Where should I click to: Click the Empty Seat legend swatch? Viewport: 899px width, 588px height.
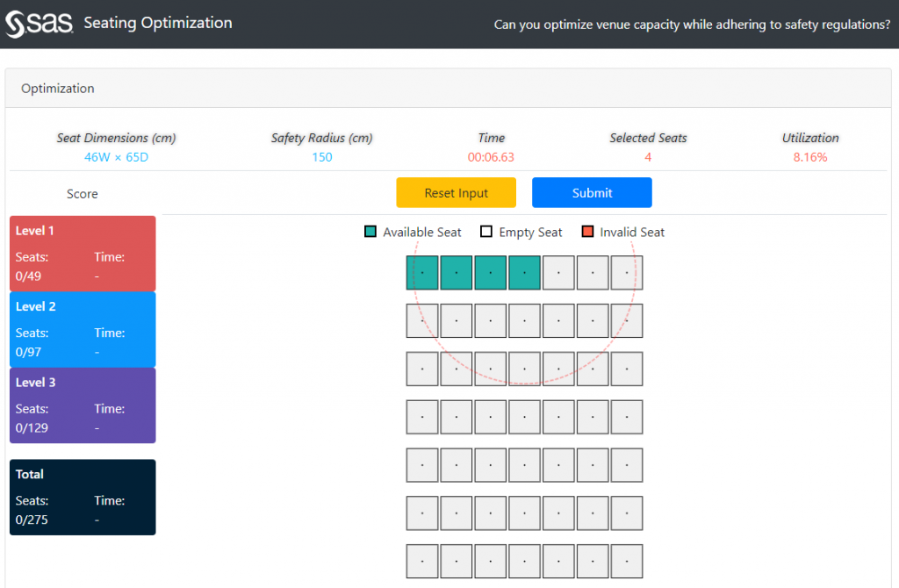click(x=485, y=232)
